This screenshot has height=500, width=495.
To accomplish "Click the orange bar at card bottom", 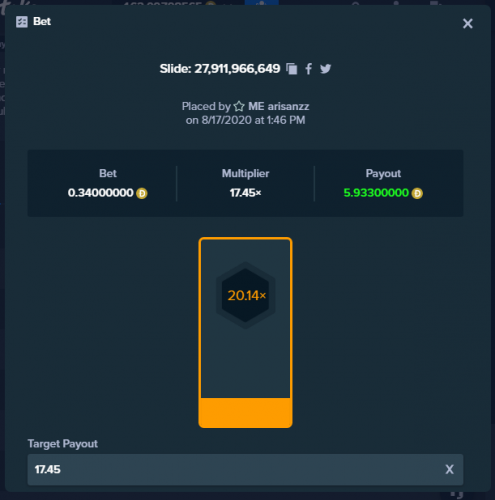I will point(245,412).
